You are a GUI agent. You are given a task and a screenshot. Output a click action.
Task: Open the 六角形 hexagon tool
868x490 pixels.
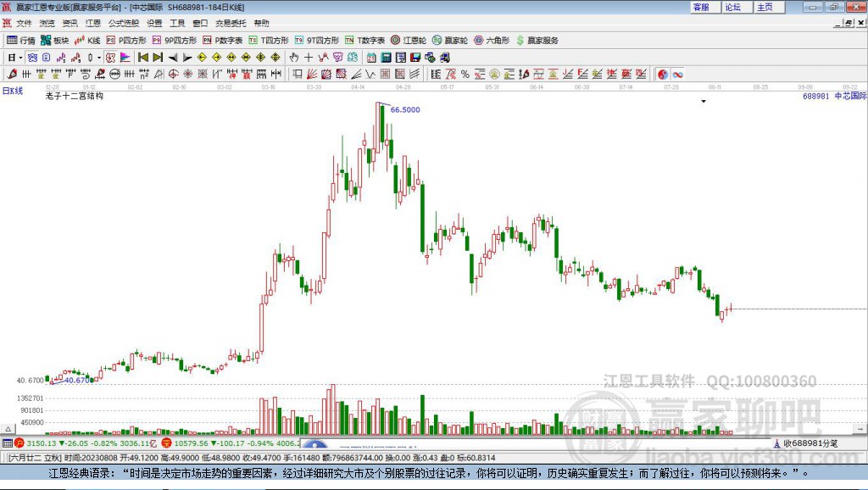pos(492,41)
